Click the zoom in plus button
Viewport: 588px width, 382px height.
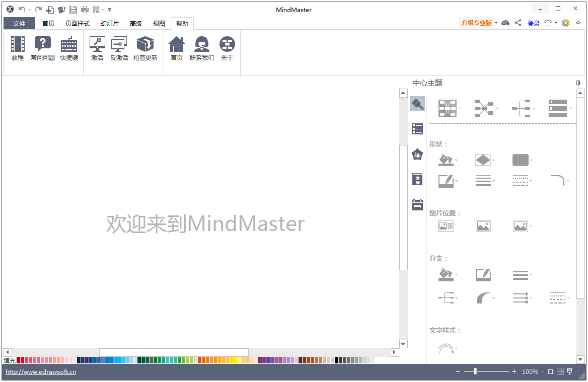click(514, 371)
